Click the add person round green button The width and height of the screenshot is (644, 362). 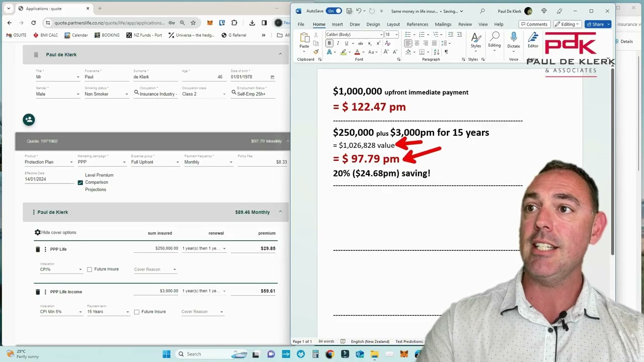click(x=29, y=119)
